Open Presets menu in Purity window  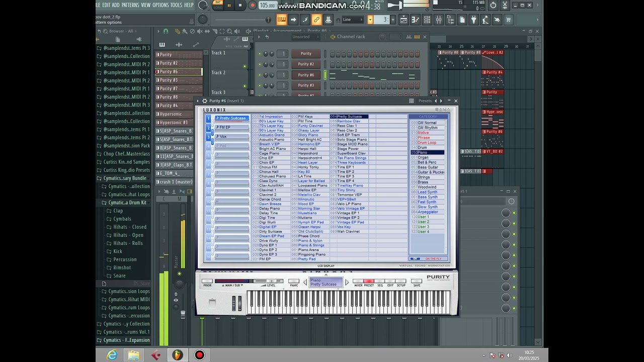point(425,101)
